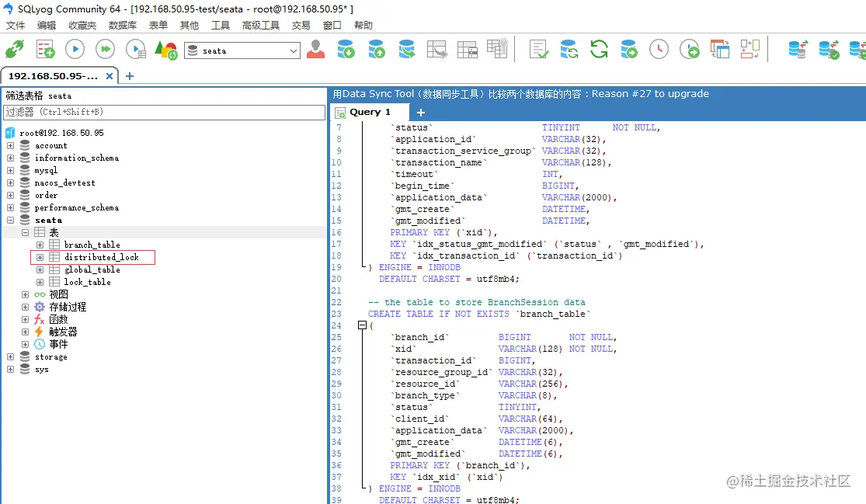The image size is (866, 504).
Task: Click execute and edit resultset icon
Action: point(136,50)
